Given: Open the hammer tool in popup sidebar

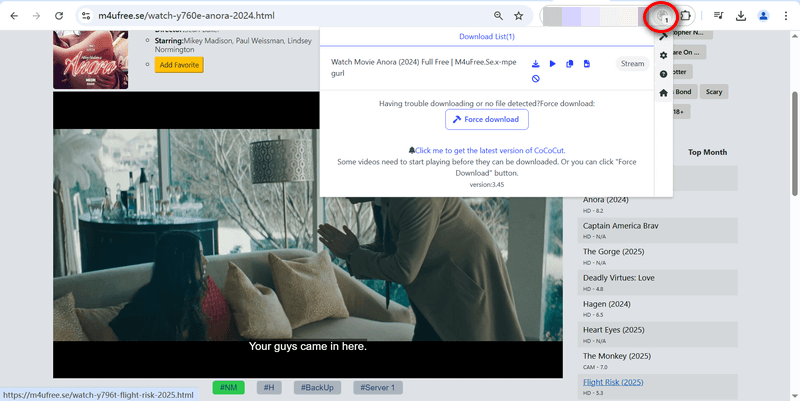Looking at the screenshot, I should (x=663, y=36).
